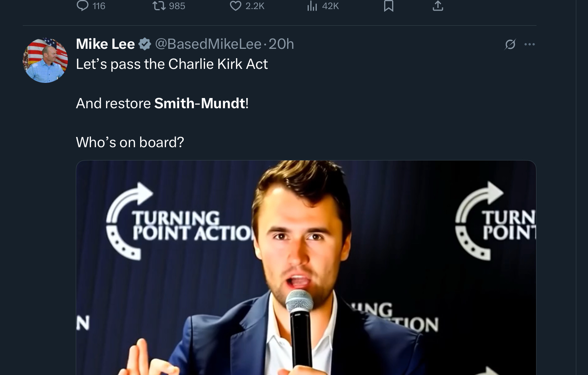588x375 pixels.
Task: Open view analytics bar chart icon
Action: click(x=312, y=5)
